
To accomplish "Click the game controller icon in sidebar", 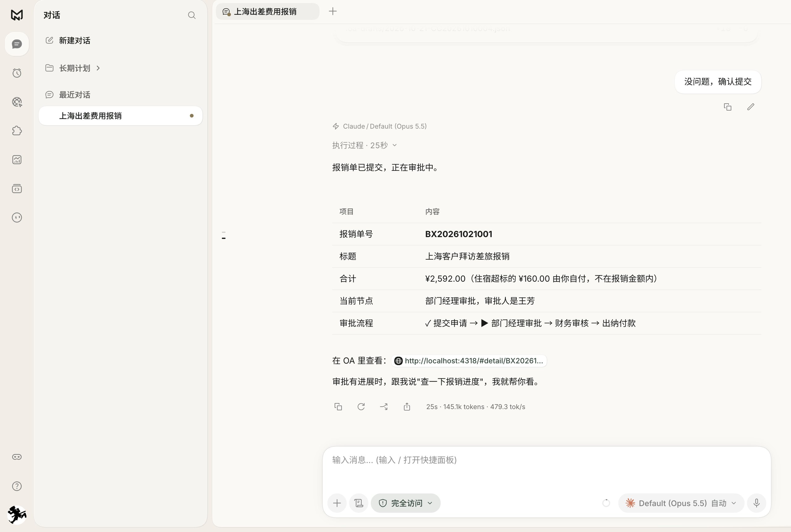I will click(17, 457).
